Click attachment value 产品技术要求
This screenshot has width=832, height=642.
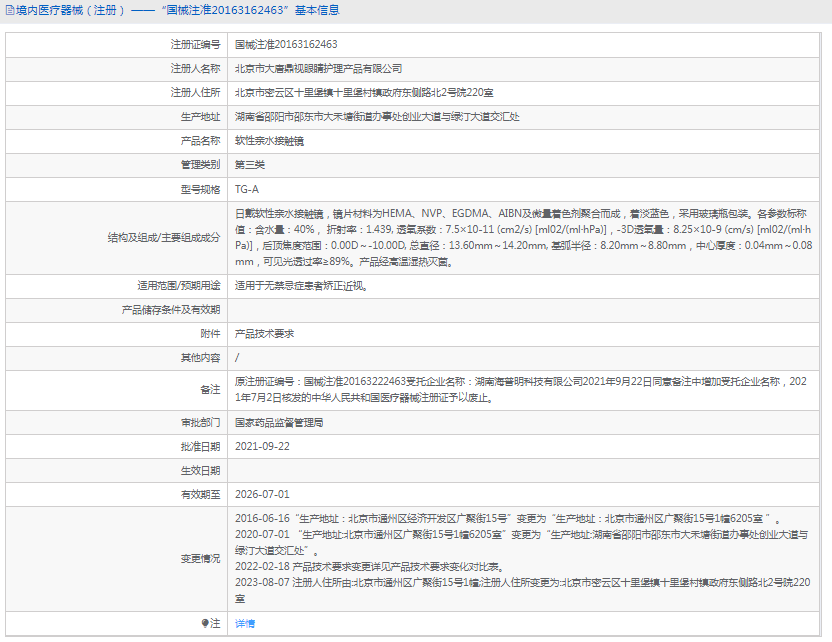point(264,334)
